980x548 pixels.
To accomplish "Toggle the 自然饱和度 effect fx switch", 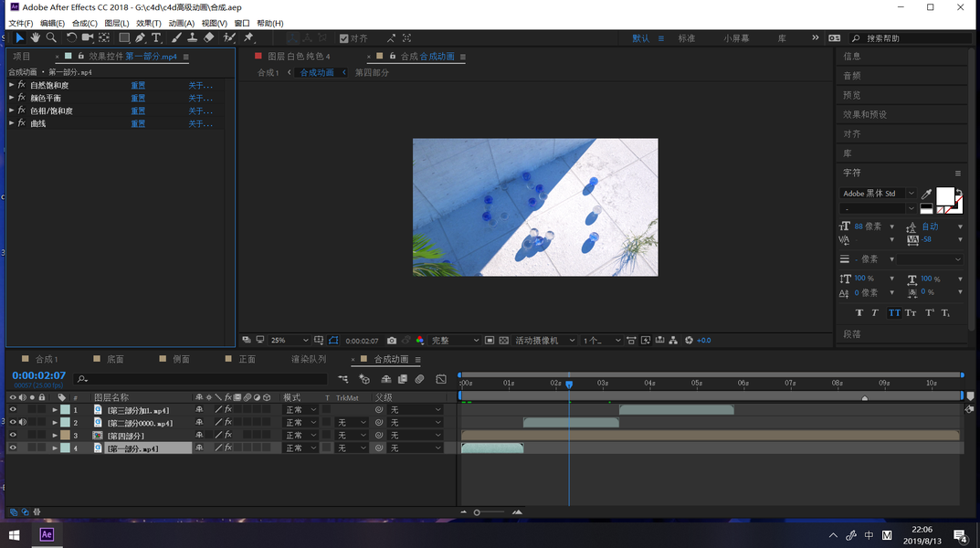I will [21, 85].
